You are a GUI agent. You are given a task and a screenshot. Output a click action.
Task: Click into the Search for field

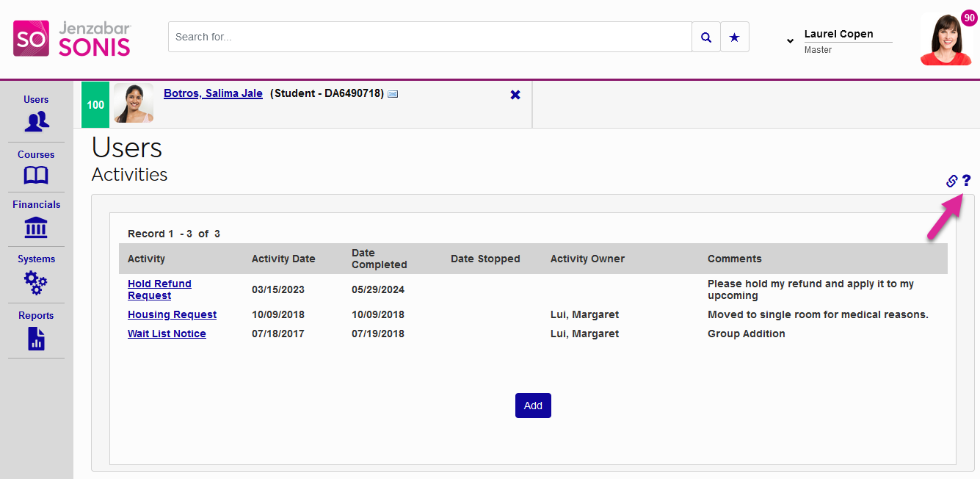tap(429, 37)
